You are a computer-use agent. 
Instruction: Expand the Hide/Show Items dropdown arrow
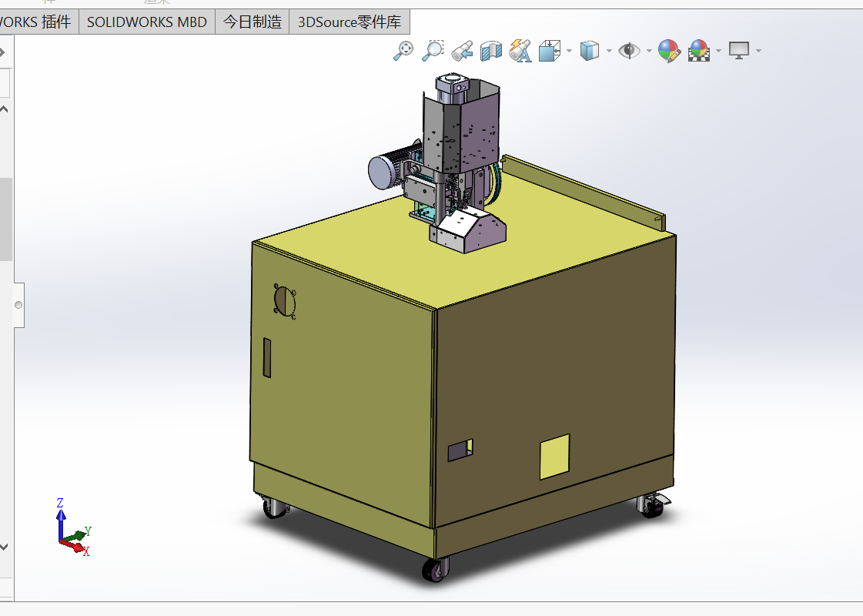650,51
